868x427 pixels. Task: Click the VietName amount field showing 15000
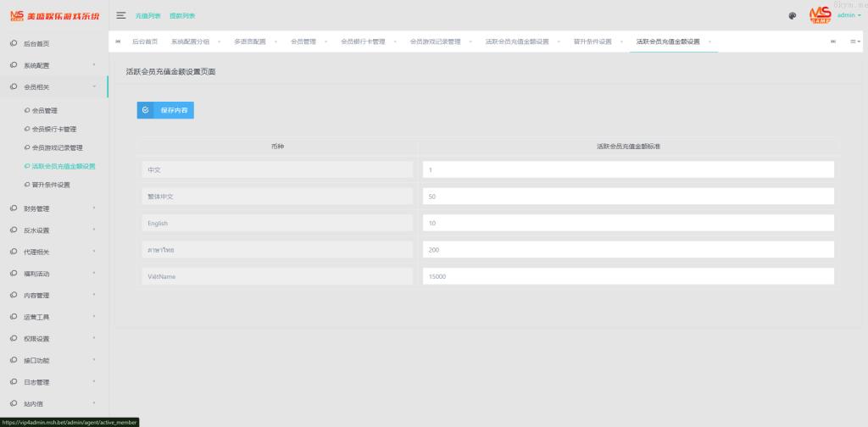coord(627,276)
